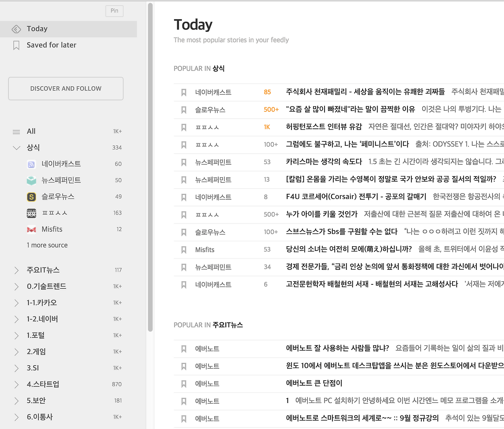This screenshot has width=504, height=429.
Task: Open 상식 link in POPULAR IN heading
Action: tap(219, 69)
